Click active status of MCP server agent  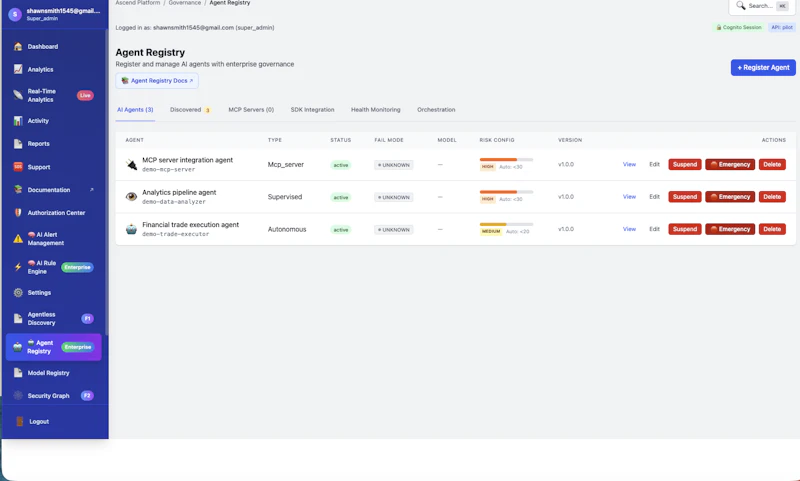coord(341,165)
